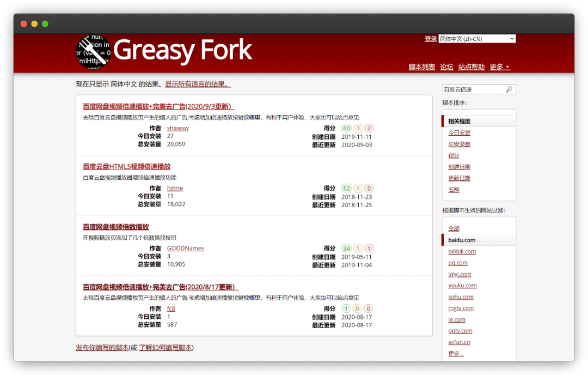Click the 根据脚本生效的网站过滤: heading
The width and height of the screenshot is (588, 375).
point(473,210)
